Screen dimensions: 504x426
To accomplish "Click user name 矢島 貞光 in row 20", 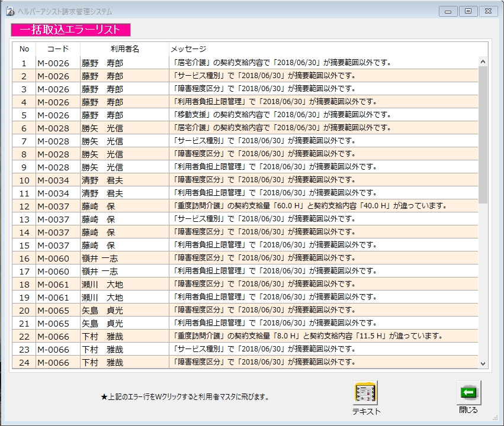I will click(102, 310).
